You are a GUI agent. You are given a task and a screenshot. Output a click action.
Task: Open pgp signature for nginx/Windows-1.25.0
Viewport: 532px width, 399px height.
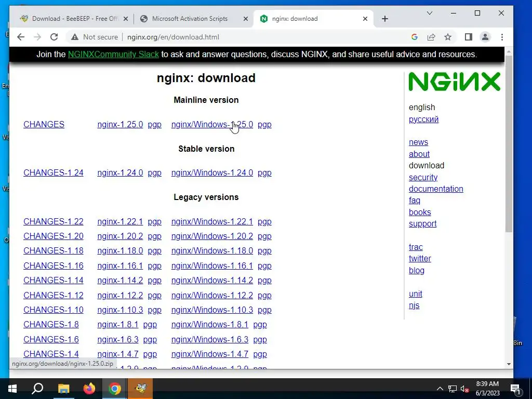pos(264,125)
